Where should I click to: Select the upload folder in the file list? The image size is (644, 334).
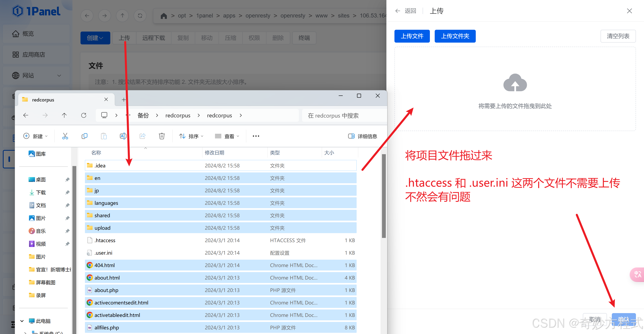point(221,228)
